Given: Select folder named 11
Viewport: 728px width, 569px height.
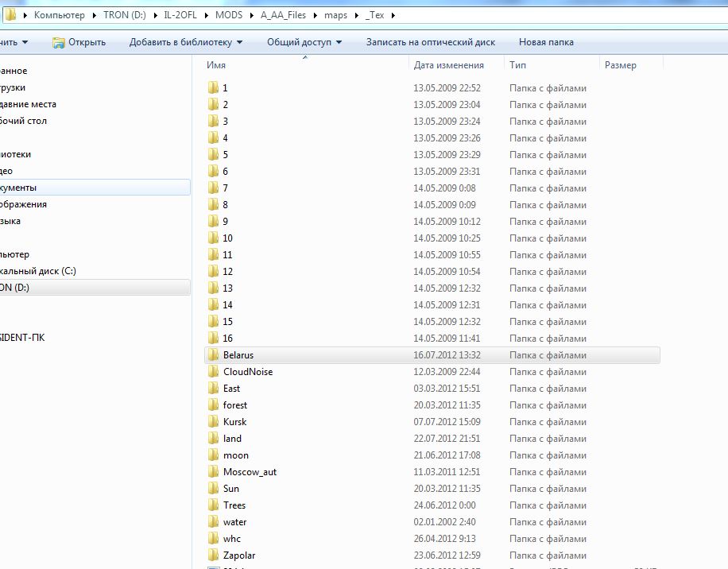Looking at the screenshot, I should coord(227,255).
